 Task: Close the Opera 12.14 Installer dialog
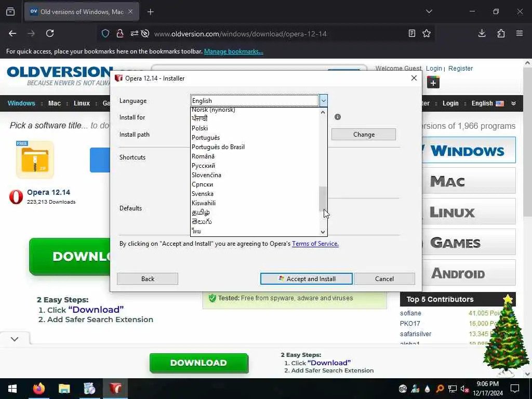click(414, 78)
